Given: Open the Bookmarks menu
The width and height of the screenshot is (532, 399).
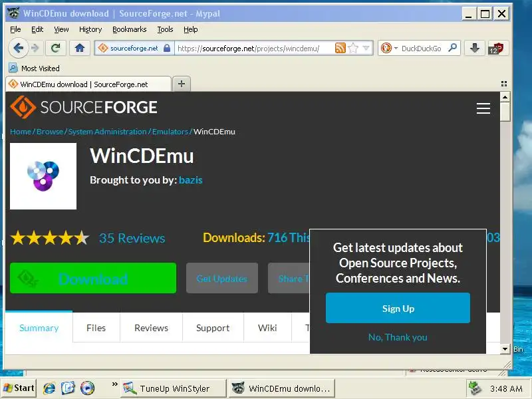Looking at the screenshot, I should tap(129, 29).
